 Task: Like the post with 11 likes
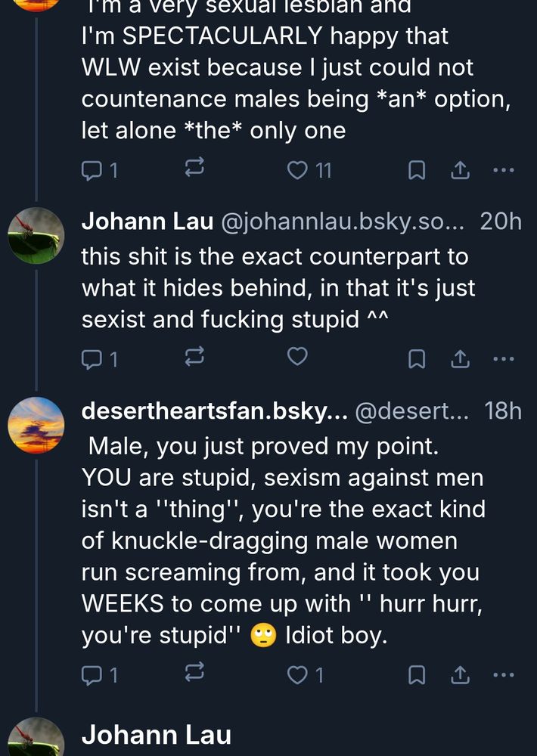pyautogui.click(x=299, y=171)
